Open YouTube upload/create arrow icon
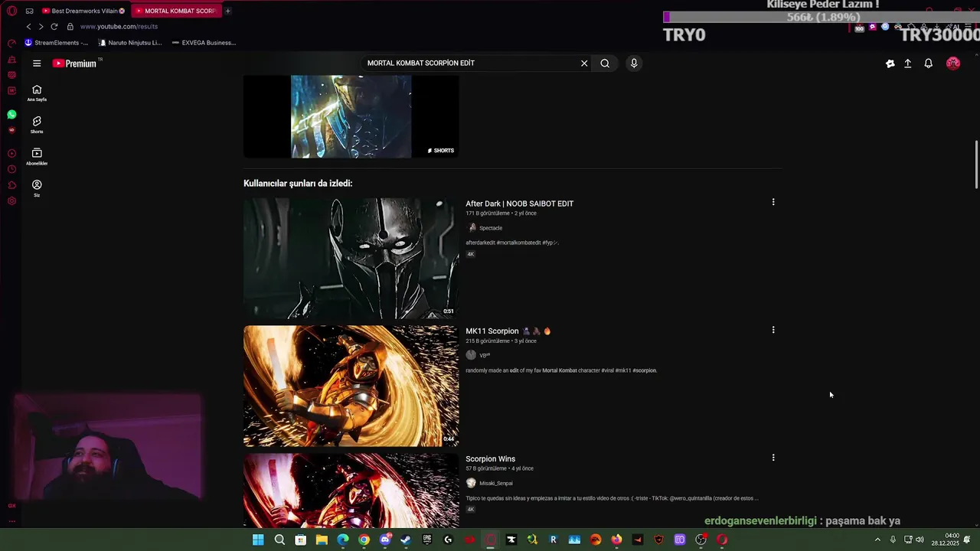Screen dimensions: 980x551 click(908, 64)
